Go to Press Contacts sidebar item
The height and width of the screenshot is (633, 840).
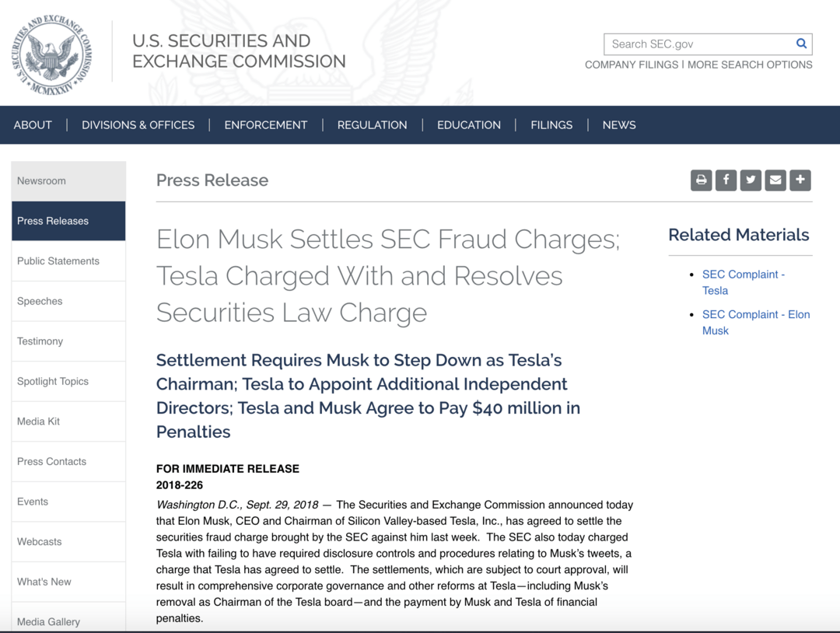(x=68, y=462)
